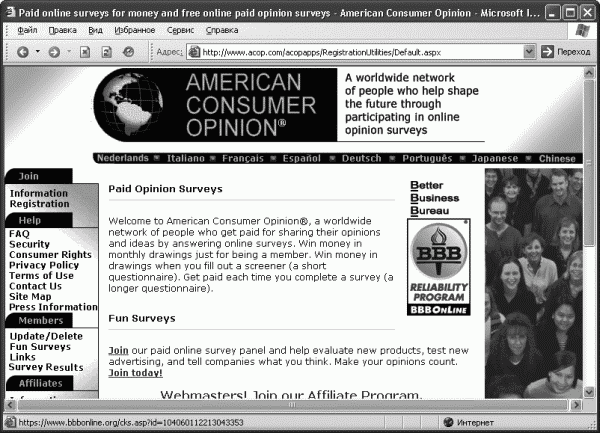Open the Forward button history dropdown arrow
The height and width of the screenshot is (433, 600).
point(69,51)
